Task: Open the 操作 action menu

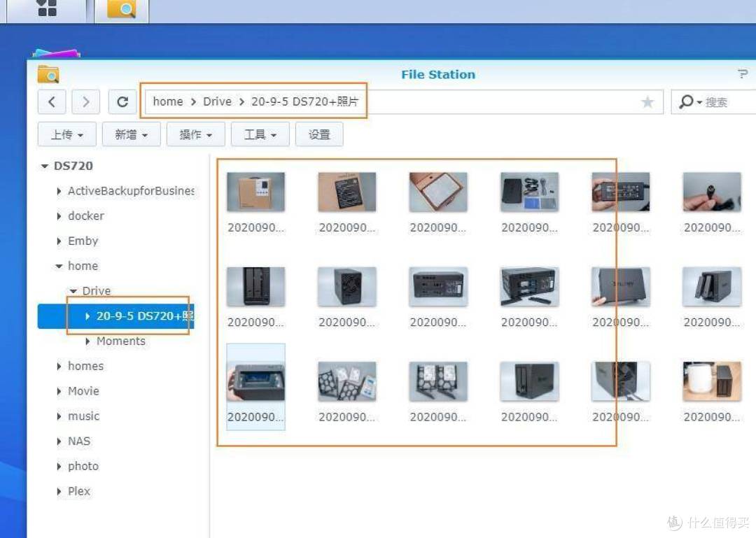Action: [195, 134]
